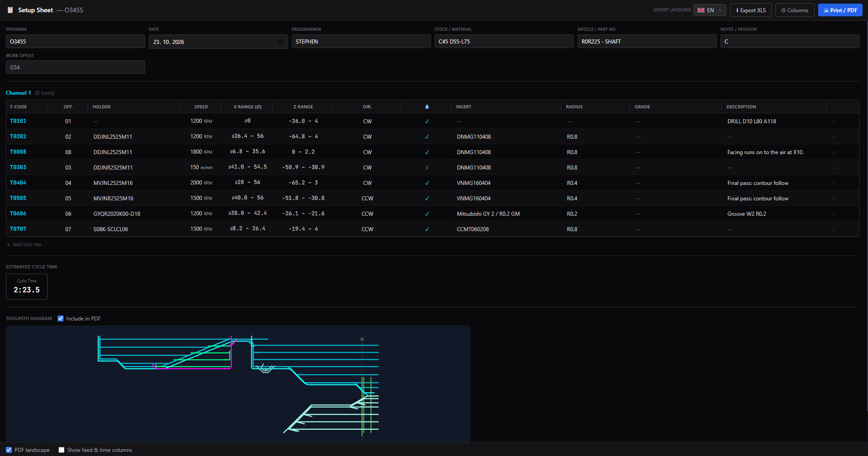Open the calendar picker in Date field
This screenshot has height=456, width=868.
[x=280, y=42]
